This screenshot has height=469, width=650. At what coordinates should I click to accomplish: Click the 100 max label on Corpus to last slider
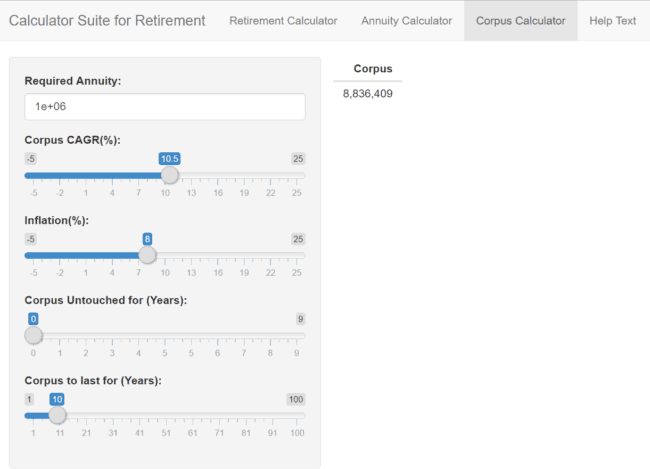coord(296,399)
